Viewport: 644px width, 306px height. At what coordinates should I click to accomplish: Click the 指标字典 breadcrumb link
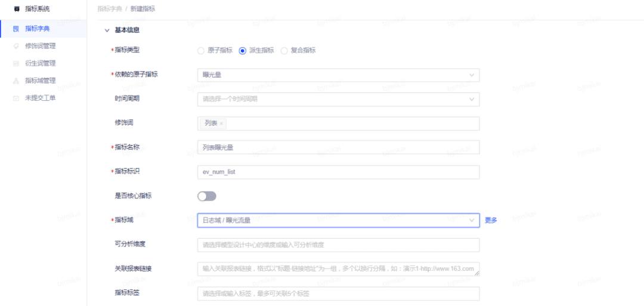point(110,10)
